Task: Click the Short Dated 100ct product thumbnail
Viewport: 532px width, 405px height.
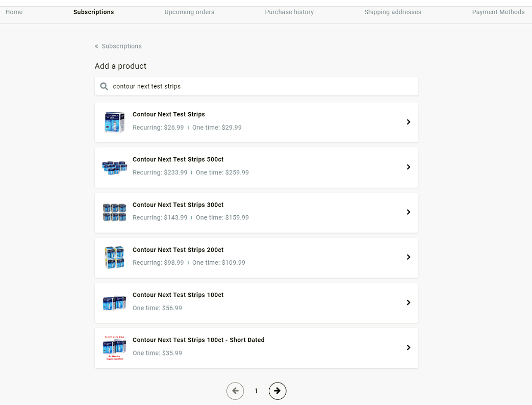Action: click(x=114, y=348)
